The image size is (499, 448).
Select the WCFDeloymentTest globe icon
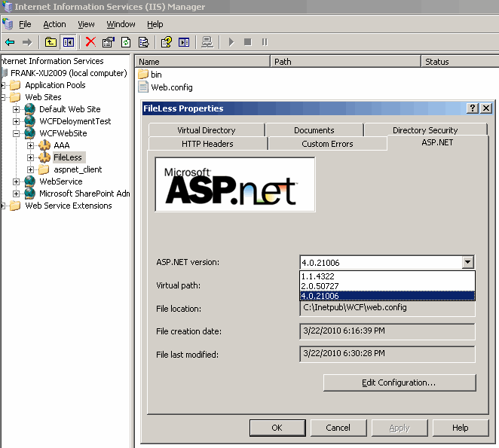click(29, 121)
